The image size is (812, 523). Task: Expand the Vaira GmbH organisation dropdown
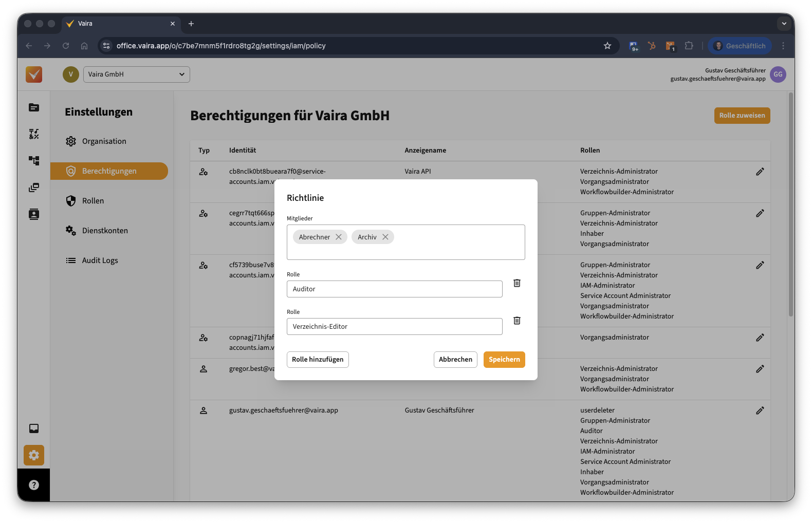pyautogui.click(x=137, y=74)
